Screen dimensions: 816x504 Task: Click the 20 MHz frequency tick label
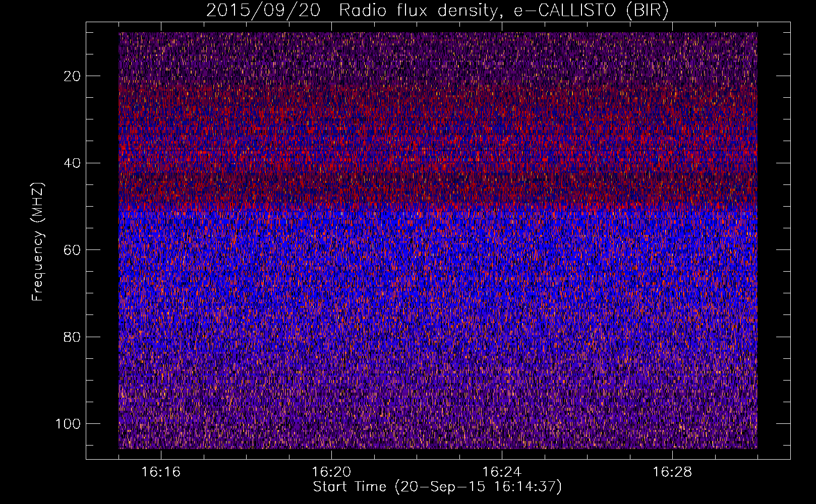point(72,76)
